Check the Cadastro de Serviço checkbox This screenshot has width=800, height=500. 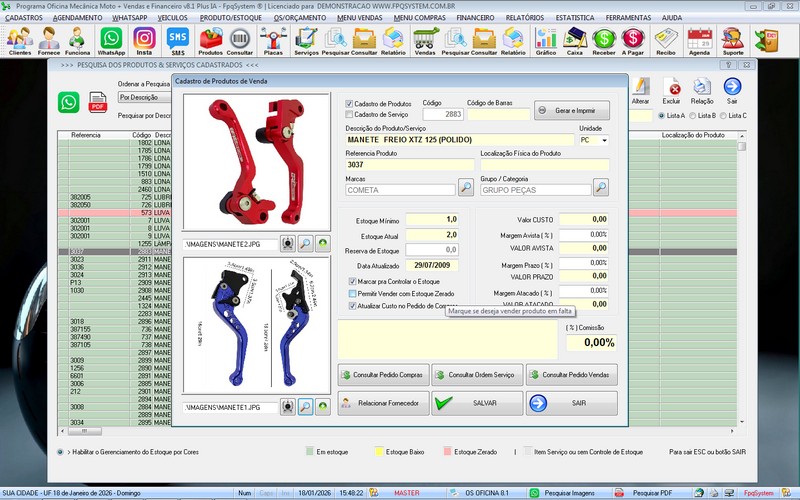coord(349,114)
